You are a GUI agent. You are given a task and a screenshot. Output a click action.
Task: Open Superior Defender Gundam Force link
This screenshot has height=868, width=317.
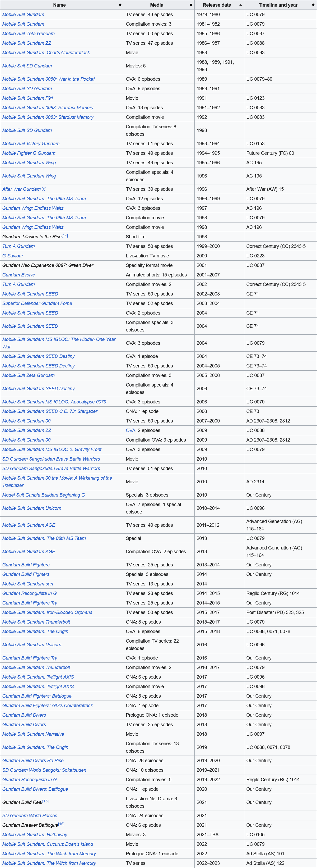37,303
